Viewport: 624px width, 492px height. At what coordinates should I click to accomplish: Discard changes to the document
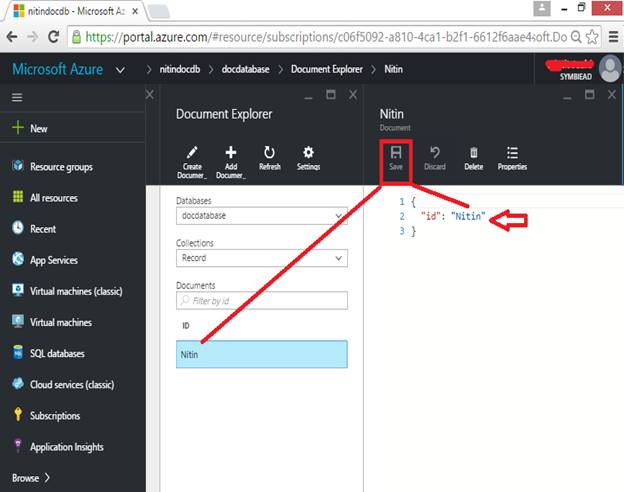click(435, 158)
